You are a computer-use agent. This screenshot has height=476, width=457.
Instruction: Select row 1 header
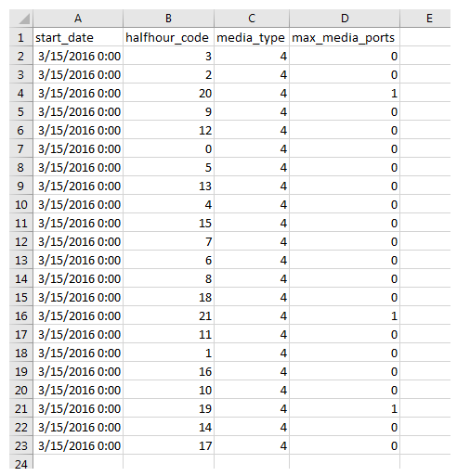click(x=21, y=37)
